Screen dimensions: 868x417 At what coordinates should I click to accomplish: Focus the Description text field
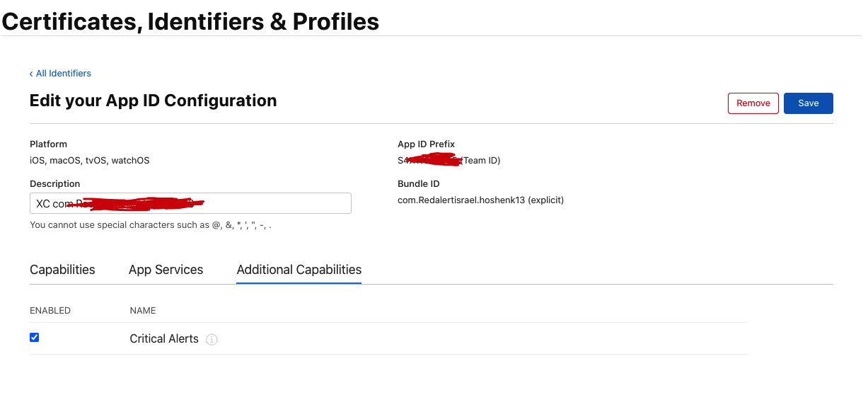tap(190, 203)
